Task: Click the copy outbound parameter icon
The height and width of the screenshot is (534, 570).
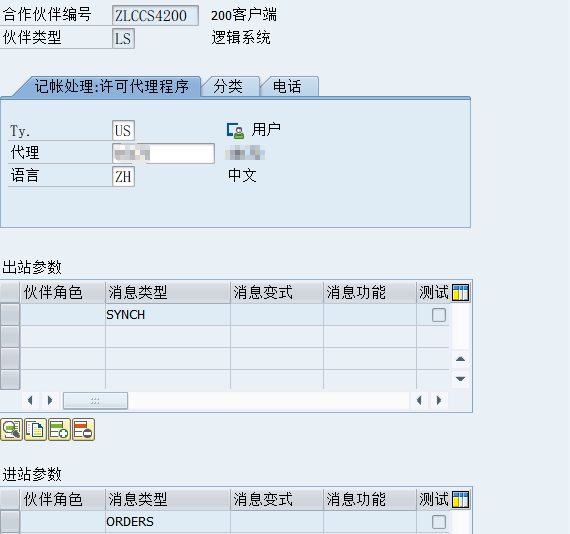Action: pos(35,429)
